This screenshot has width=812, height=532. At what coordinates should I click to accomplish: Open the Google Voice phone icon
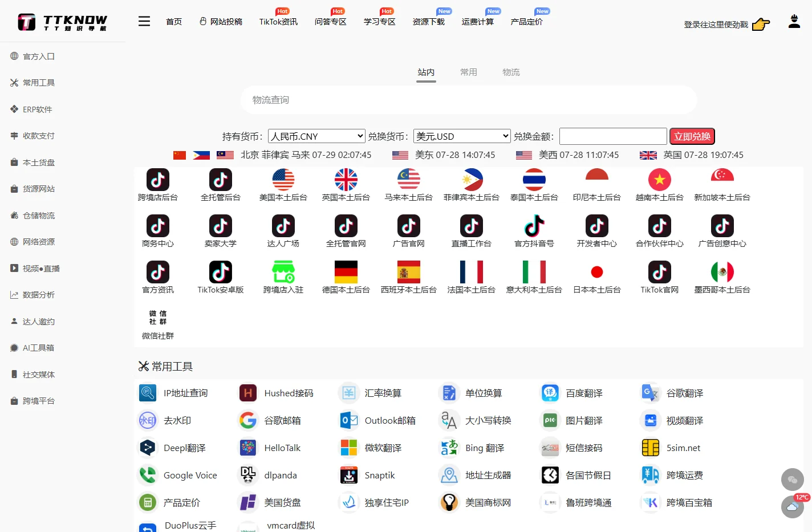click(148, 475)
